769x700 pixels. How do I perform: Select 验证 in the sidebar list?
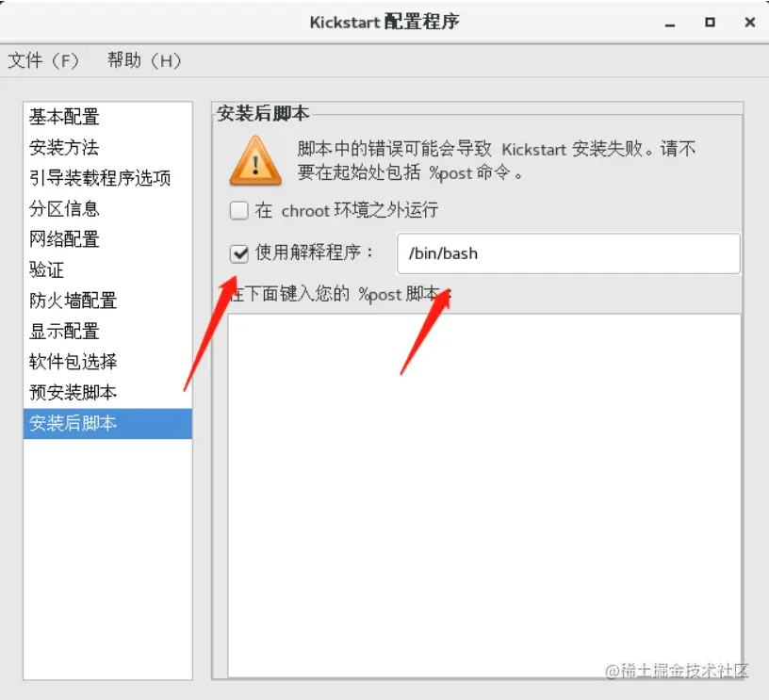tap(107, 269)
